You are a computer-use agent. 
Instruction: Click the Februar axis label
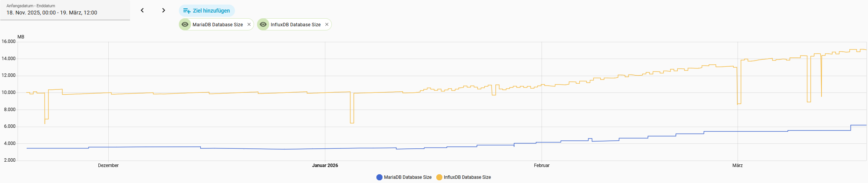pos(542,165)
